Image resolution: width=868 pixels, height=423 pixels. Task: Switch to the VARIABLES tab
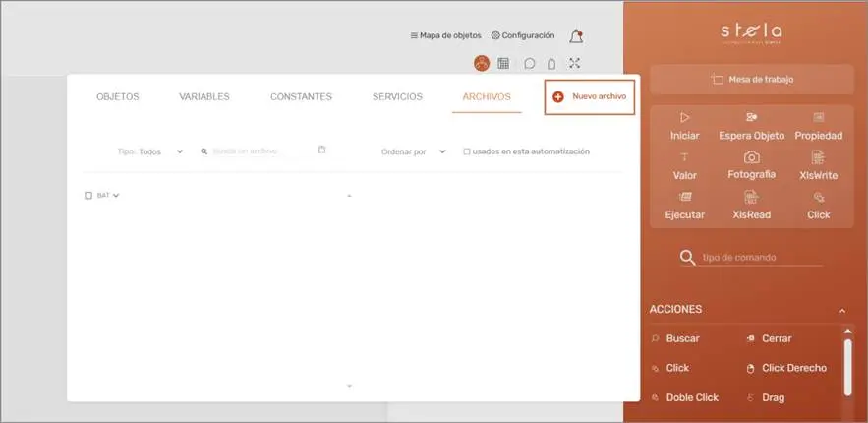click(204, 96)
